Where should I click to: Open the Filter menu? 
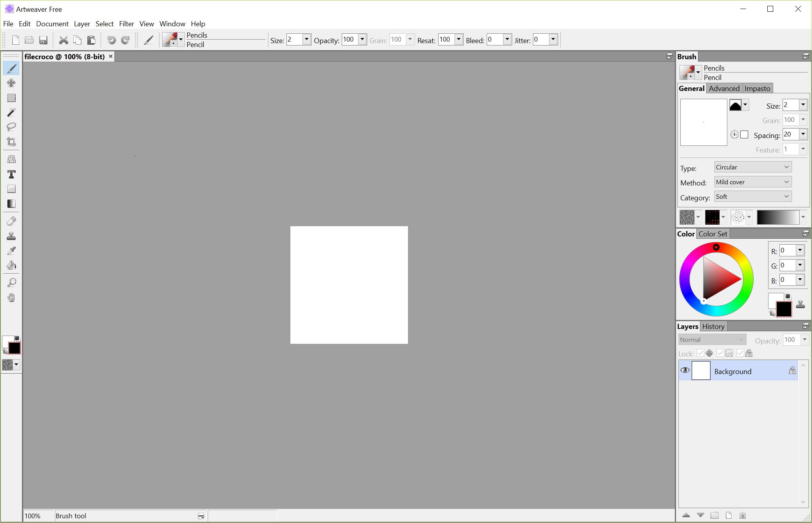click(126, 24)
